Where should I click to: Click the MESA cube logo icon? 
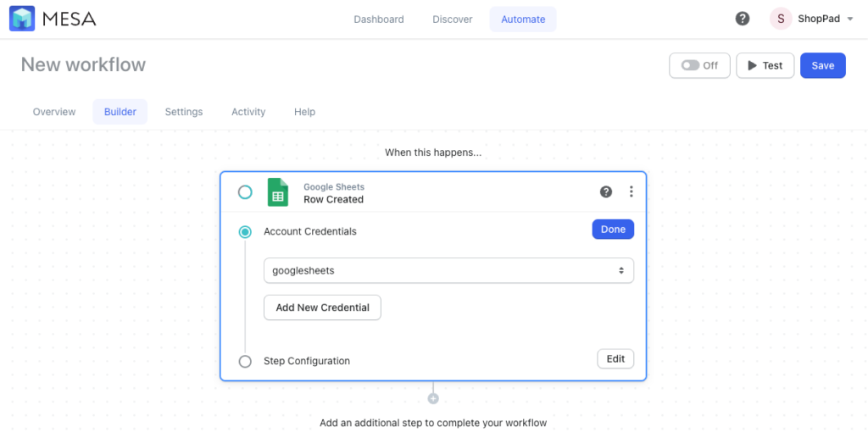[22, 19]
